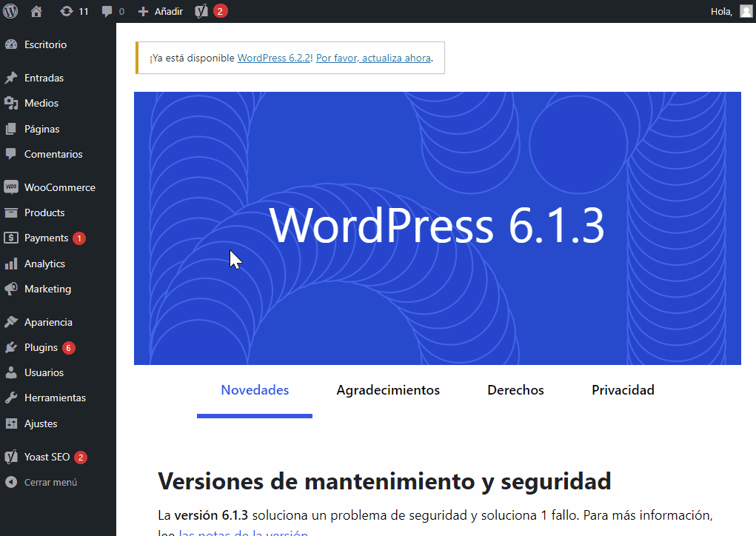Click the Payments badge showing 1
This screenshot has height=536, width=756.
pyautogui.click(x=79, y=238)
